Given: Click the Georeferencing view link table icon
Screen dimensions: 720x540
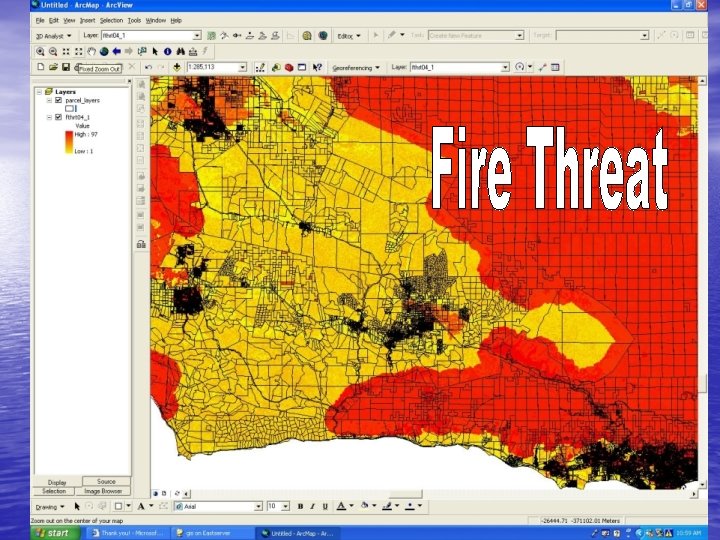Looking at the screenshot, I should 555,67.
